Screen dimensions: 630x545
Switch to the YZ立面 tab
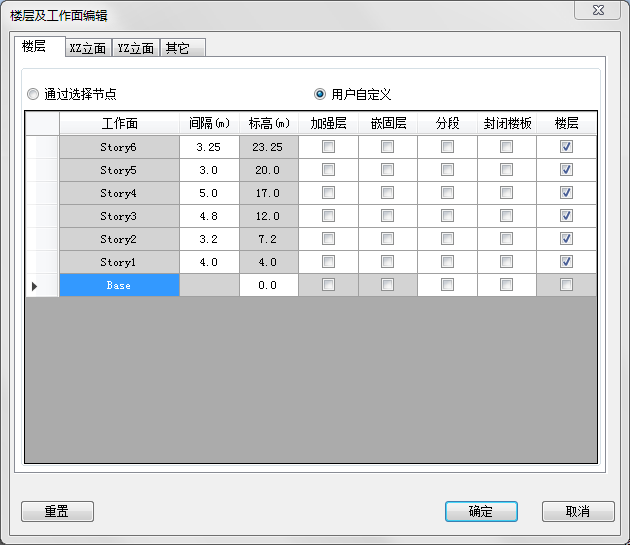point(135,48)
